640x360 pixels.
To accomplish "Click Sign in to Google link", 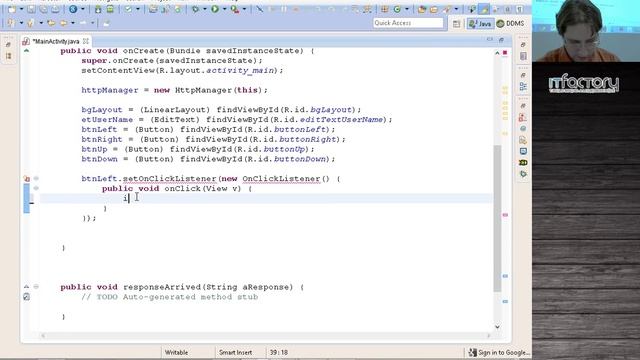I will (499, 352).
